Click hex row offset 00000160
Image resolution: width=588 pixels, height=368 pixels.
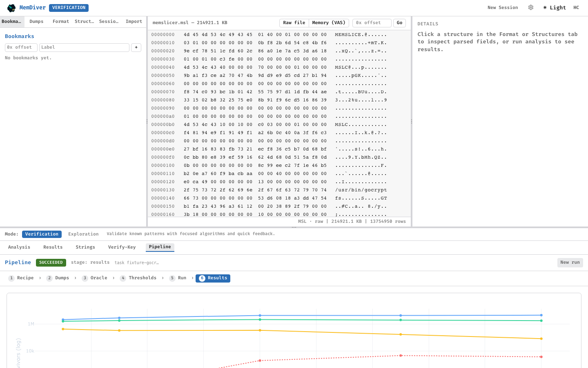coord(163,215)
